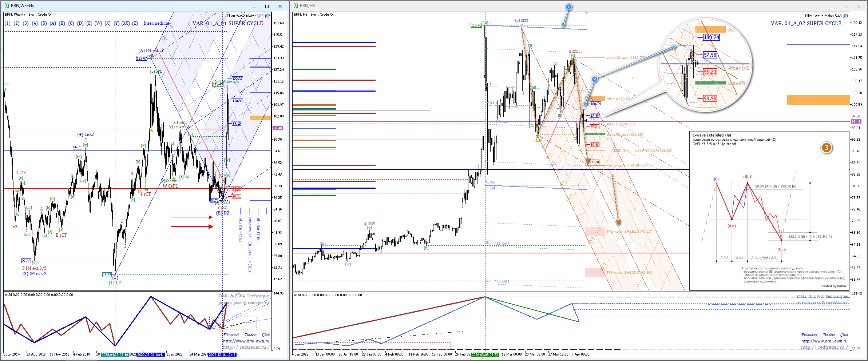Click the blue circled number 1 marker

coord(568,7)
